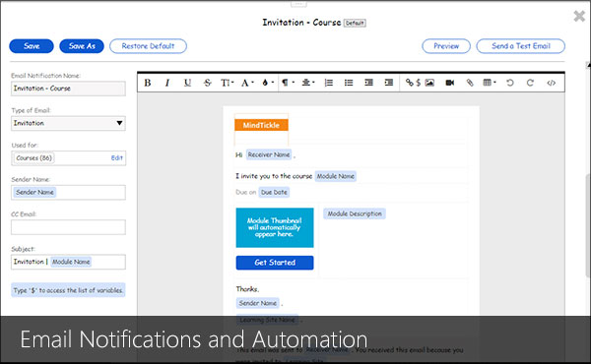Click the default badge beside title
Screen dimensions: 591x364
(355, 23)
